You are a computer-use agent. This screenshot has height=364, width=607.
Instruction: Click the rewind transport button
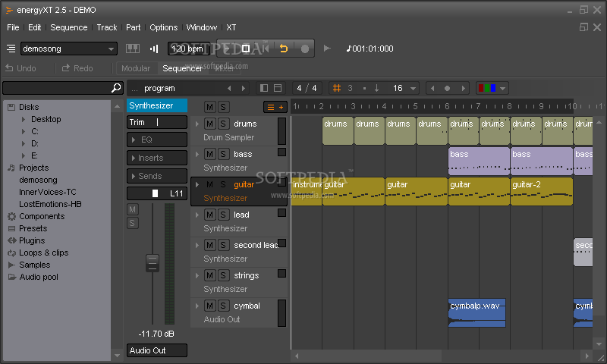[x=266, y=49]
